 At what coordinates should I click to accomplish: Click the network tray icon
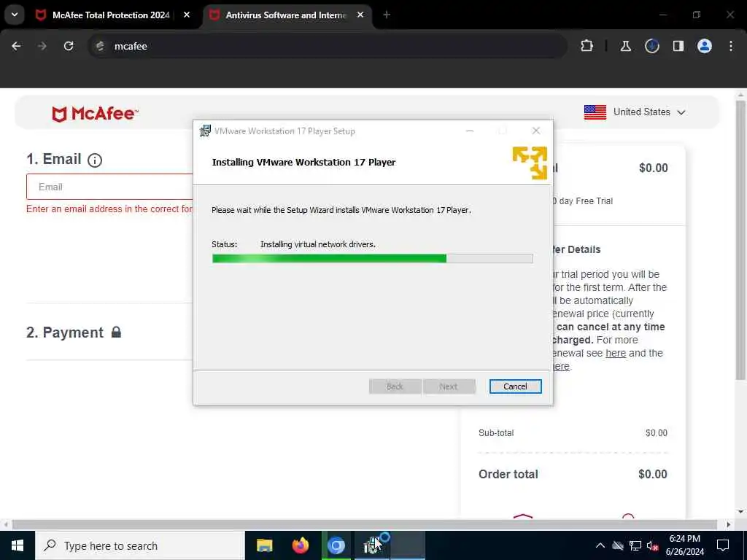pos(635,545)
